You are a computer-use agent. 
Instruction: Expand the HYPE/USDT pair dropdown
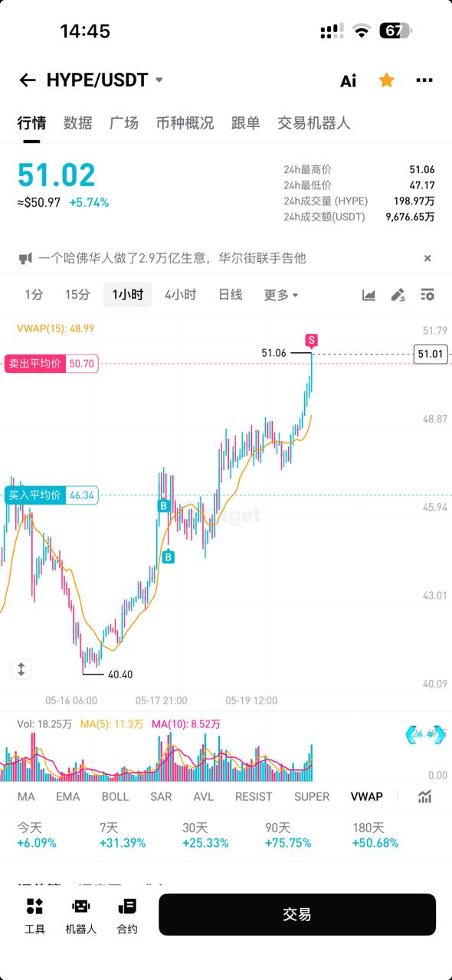tap(159, 80)
